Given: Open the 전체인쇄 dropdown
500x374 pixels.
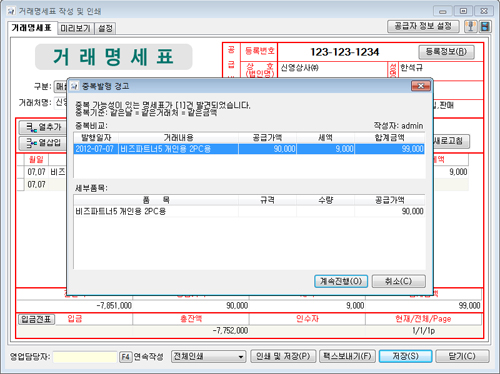Looking at the screenshot, I should click(x=208, y=357).
